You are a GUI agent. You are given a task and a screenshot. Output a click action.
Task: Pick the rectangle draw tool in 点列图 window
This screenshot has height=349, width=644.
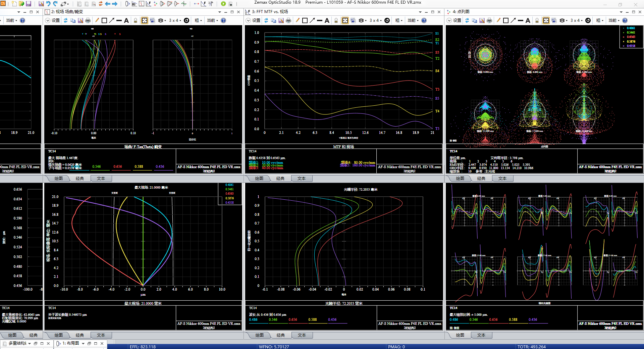(506, 20)
